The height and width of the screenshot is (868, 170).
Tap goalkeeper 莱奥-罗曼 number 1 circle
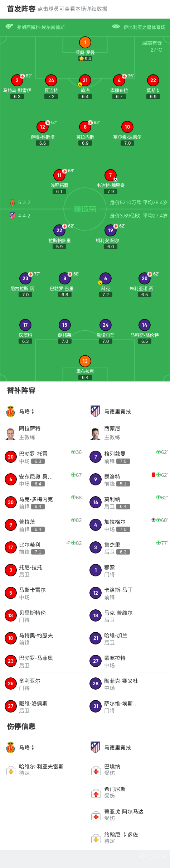[x=85, y=43]
